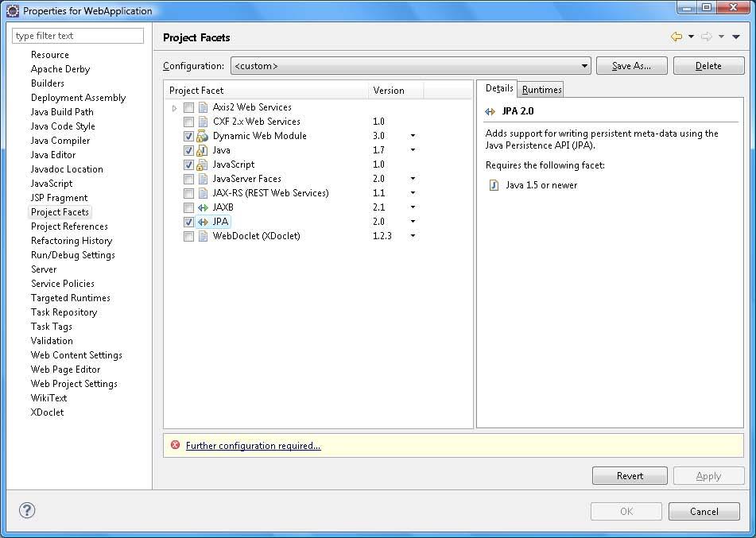Image resolution: width=756 pixels, height=538 pixels.
Task: Click the Delete configuration button
Action: [709, 66]
